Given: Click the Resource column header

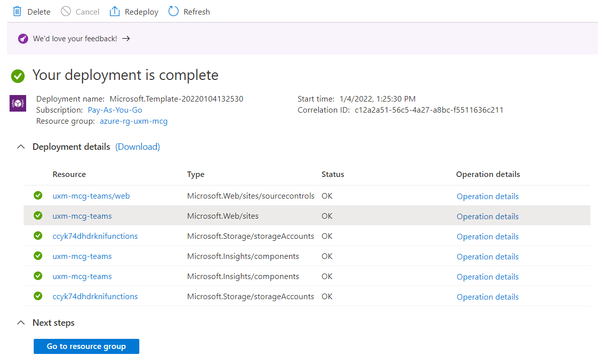Looking at the screenshot, I should coord(69,174).
